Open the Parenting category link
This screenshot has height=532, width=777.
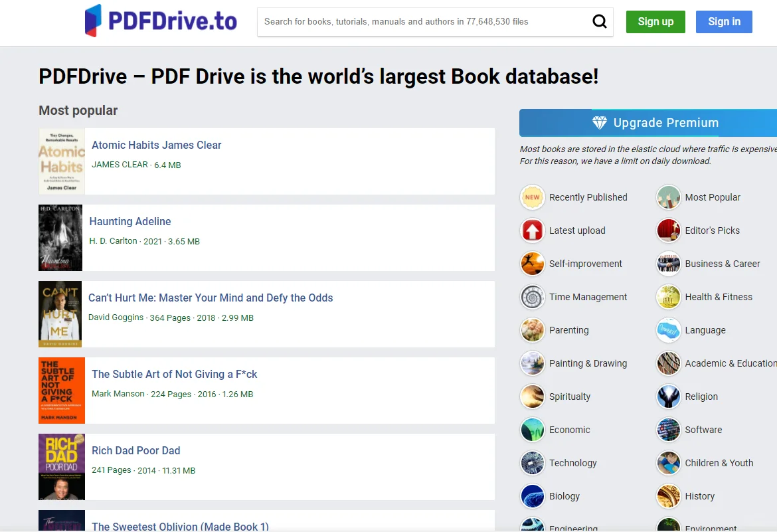point(569,330)
